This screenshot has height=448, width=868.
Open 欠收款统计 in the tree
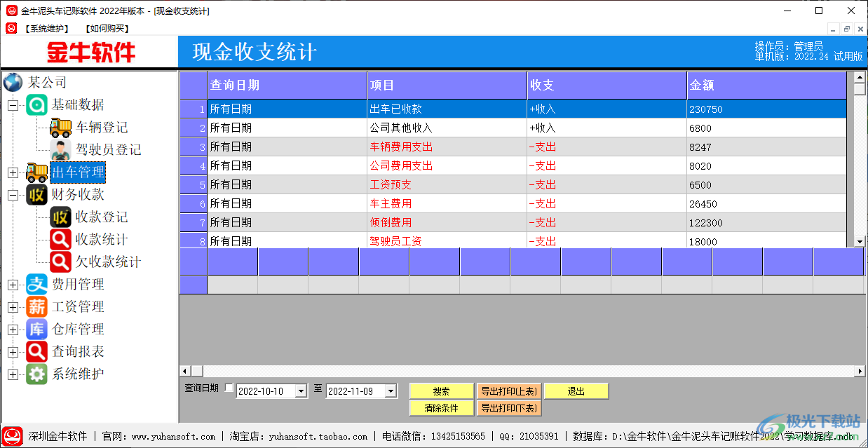108,262
